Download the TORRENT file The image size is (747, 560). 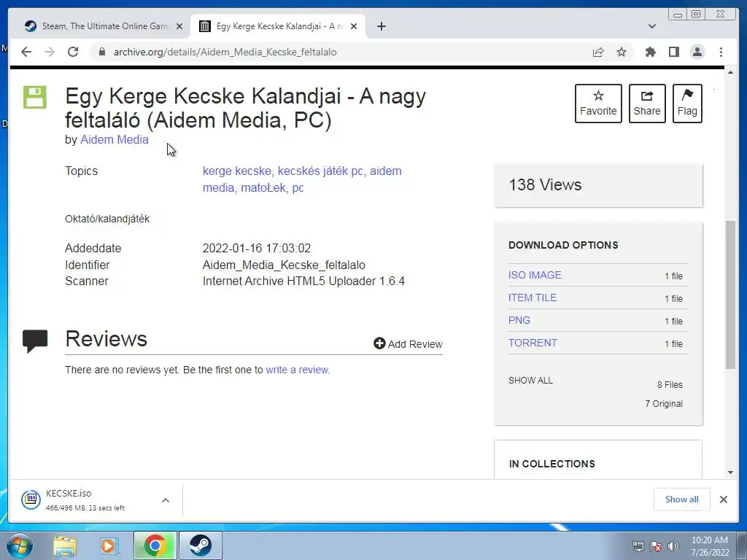(533, 343)
